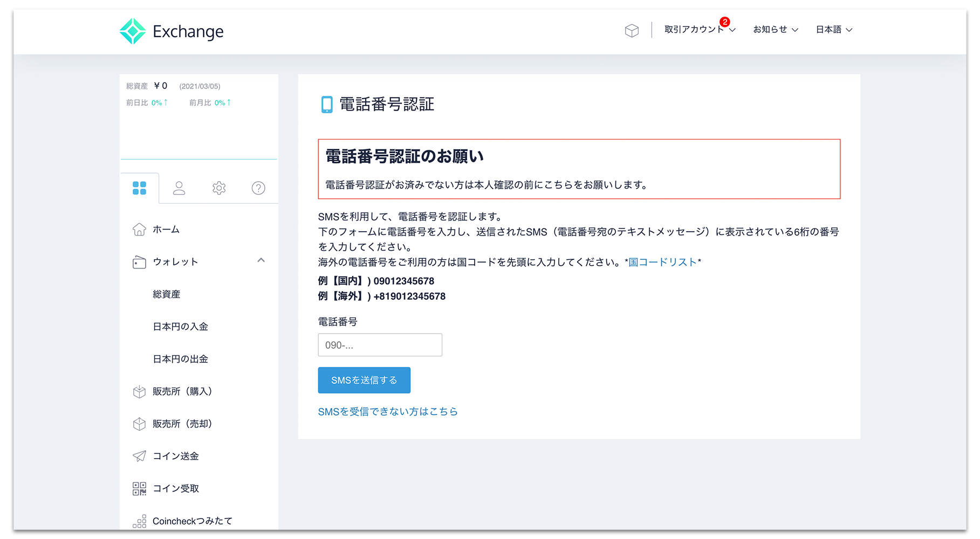980x539 pixels.
Task: Expand the お知らせ dropdown
Action: (775, 29)
